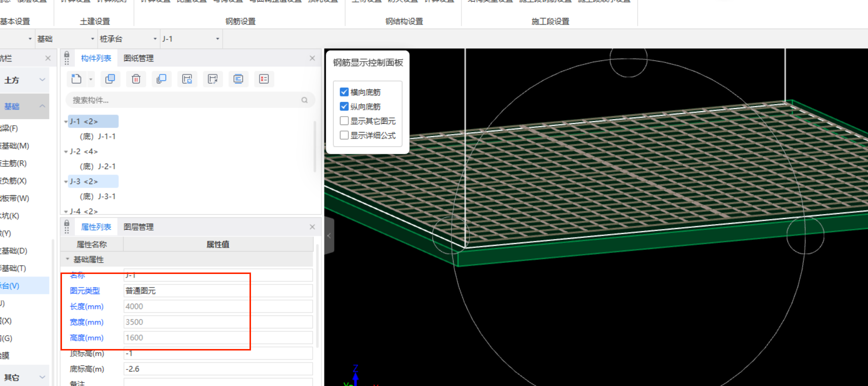Click the delete component trash icon
Image resolution: width=868 pixels, height=386 pixels.
click(136, 79)
